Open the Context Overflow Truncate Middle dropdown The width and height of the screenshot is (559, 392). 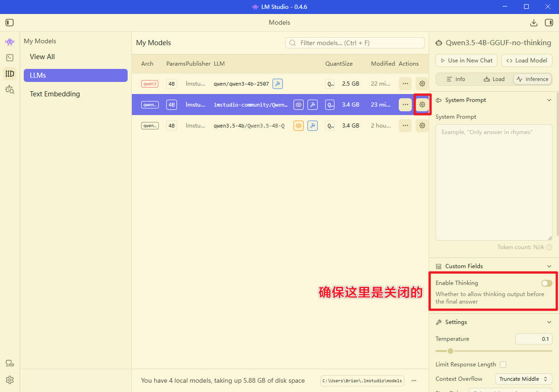pyautogui.click(x=523, y=379)
